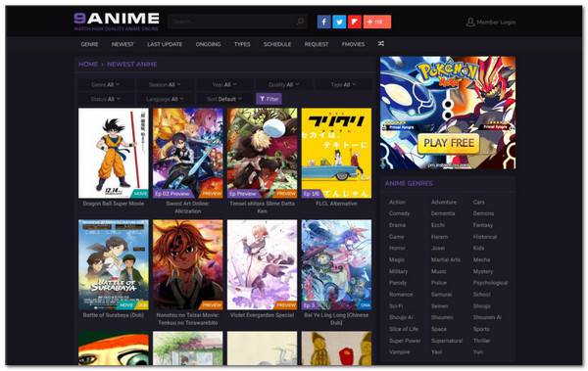The height and width of the screenshot is (371, 588).
Task: Click the HOME breadcrumb link
Action: tap(88, 64)
